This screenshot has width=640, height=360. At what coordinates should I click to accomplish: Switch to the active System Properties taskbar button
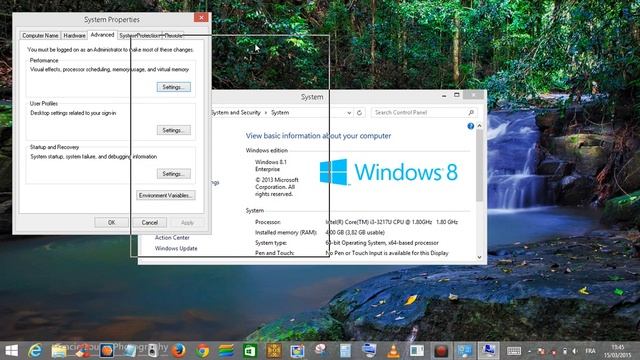(x=489, y=351)
